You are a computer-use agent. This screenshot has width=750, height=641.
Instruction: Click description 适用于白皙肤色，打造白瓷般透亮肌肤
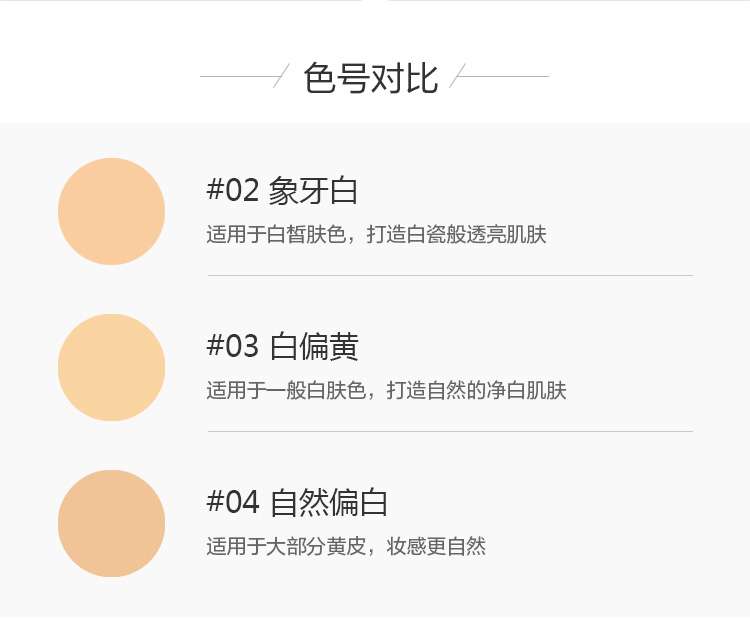376,234
